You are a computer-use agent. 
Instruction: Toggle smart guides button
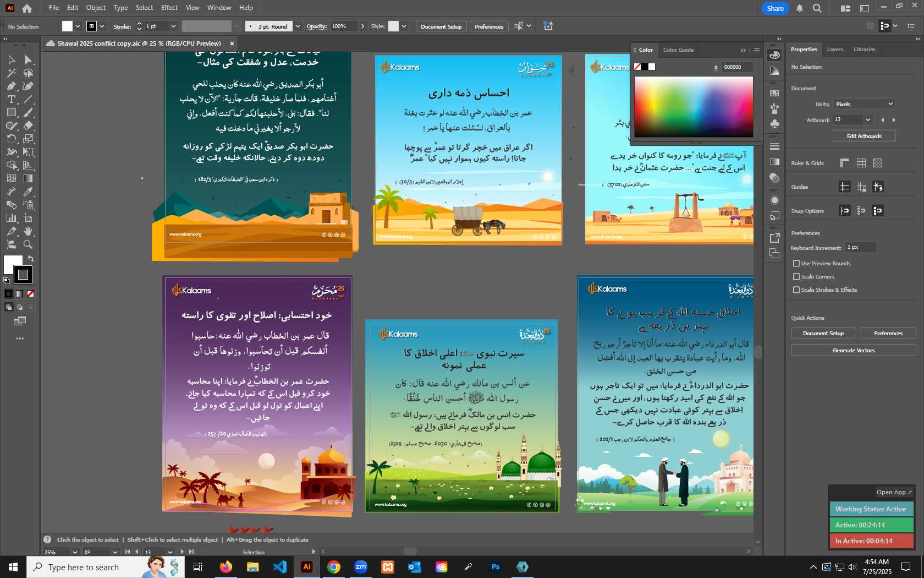(878, 187)
